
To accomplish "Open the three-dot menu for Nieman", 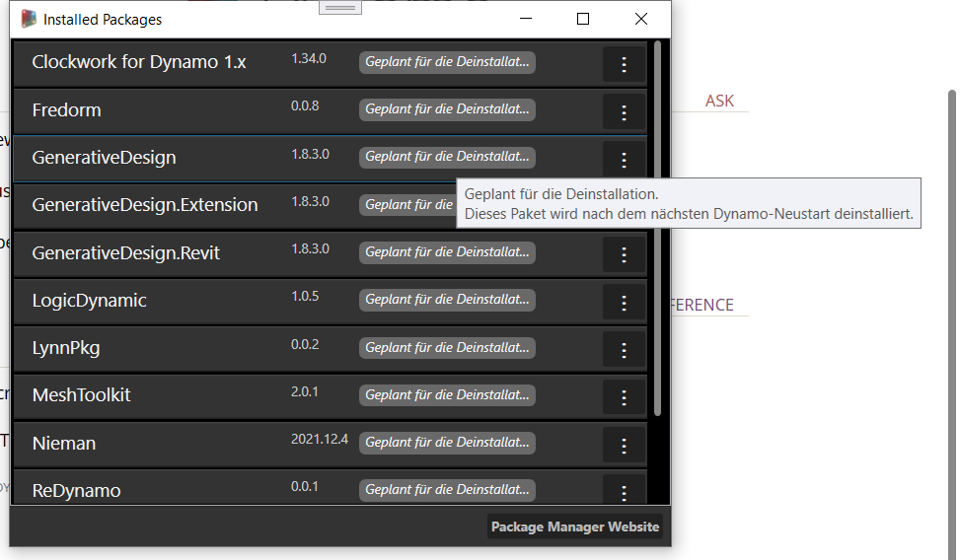I will click(x=624, y=445).
